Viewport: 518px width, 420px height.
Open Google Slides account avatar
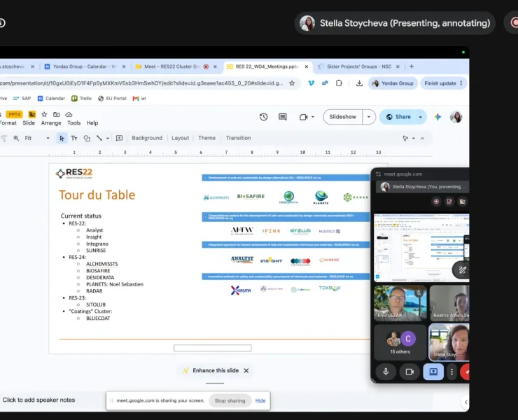coord(456,117)
